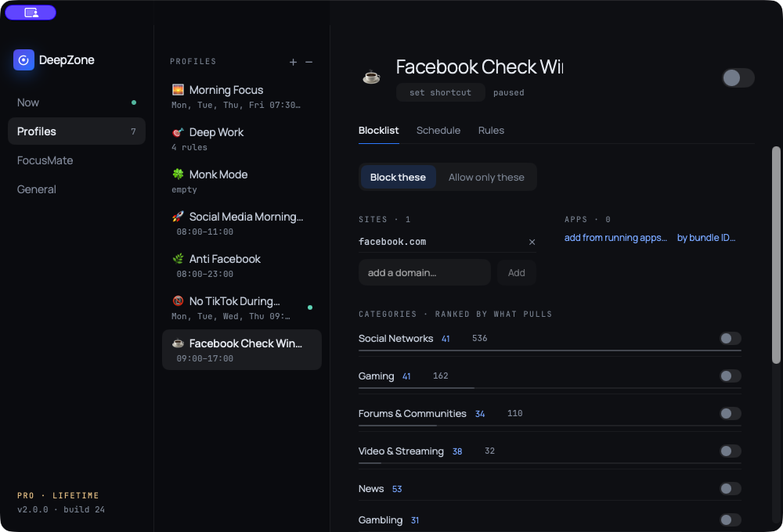Click the Deep Work dartboard icon
Screen dimensions: 783x532
[178, 132]
